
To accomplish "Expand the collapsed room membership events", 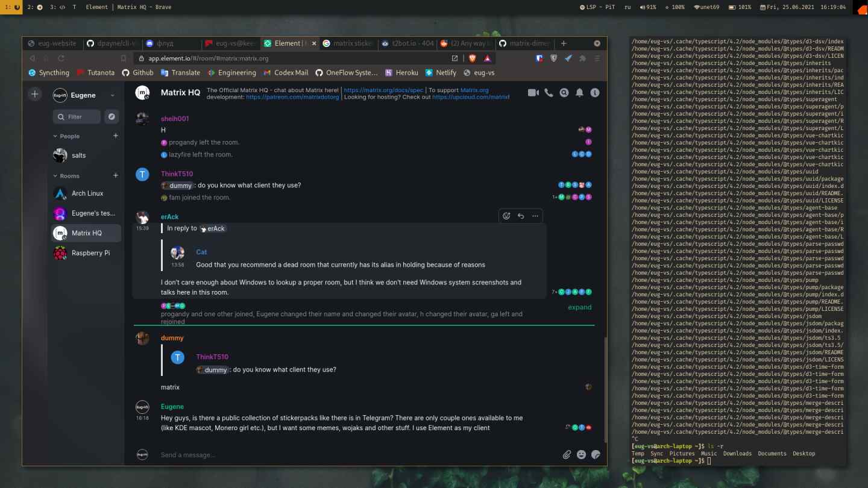I will (579, 307).
